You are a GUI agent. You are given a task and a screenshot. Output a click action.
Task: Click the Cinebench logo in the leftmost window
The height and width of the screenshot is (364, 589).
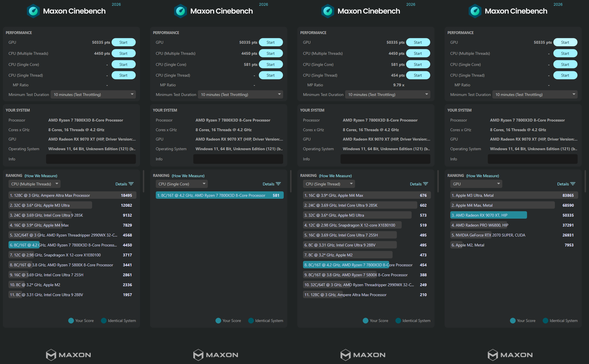pos(33,11)
